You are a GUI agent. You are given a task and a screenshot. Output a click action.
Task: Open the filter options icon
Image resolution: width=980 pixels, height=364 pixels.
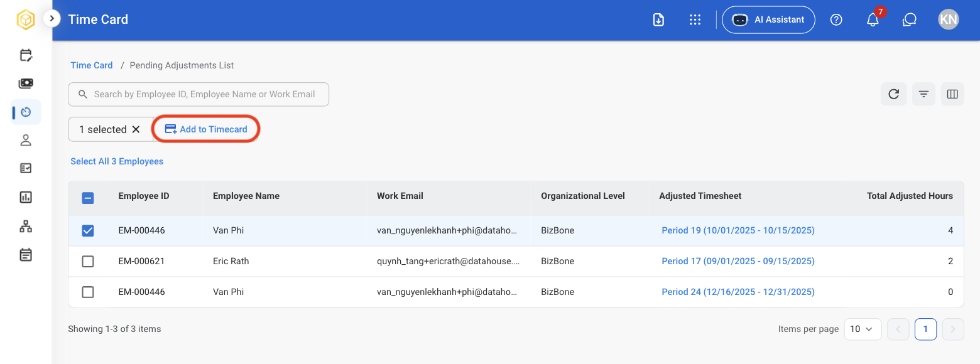(923, 94)
